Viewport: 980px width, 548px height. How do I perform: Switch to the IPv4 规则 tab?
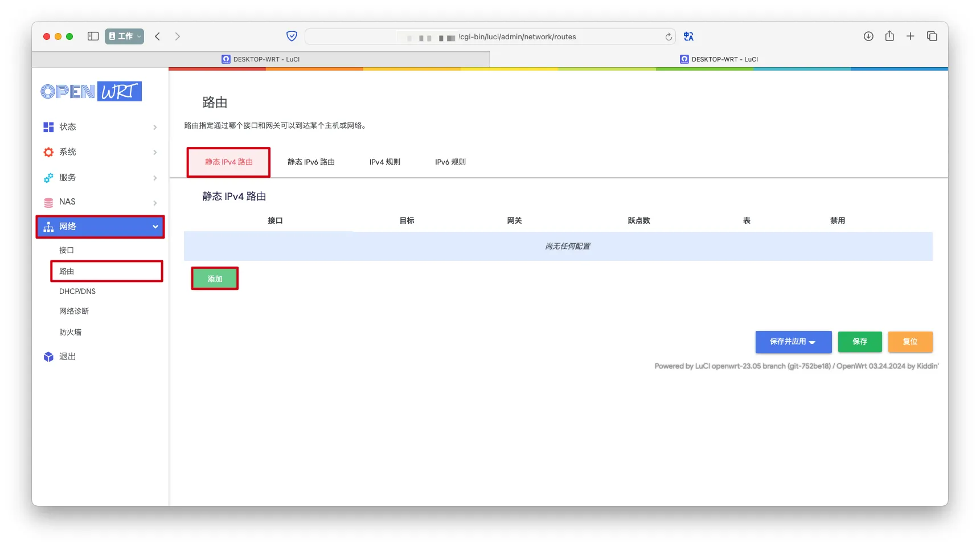(x=384, y=162)
